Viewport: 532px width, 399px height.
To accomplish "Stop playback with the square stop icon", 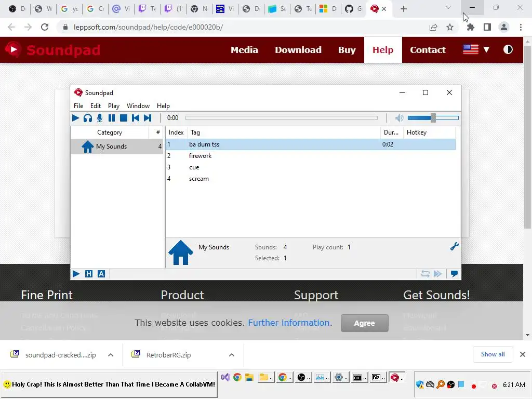I will (x=124, y=118).
